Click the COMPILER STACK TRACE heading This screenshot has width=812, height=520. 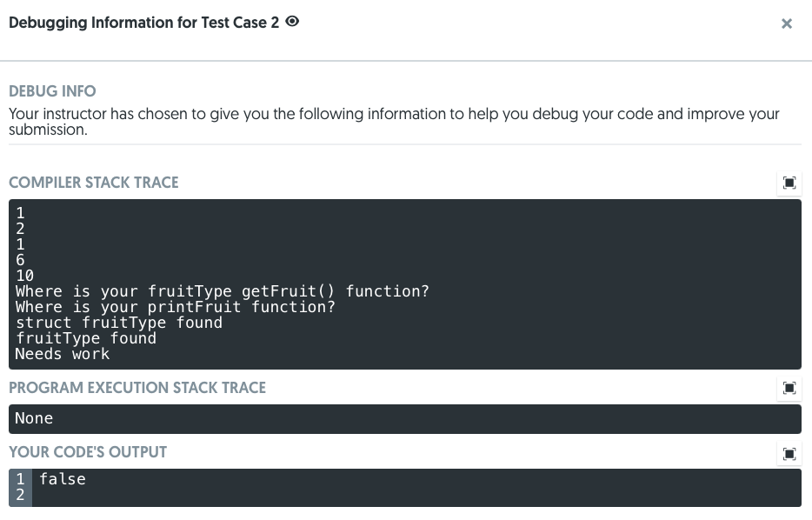click(x=93, y=183)
